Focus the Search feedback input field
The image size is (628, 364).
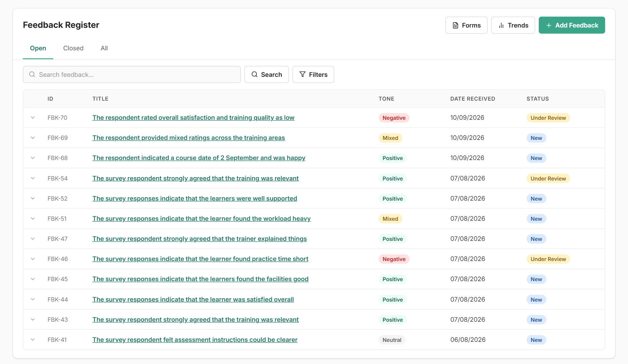[132, 74]
